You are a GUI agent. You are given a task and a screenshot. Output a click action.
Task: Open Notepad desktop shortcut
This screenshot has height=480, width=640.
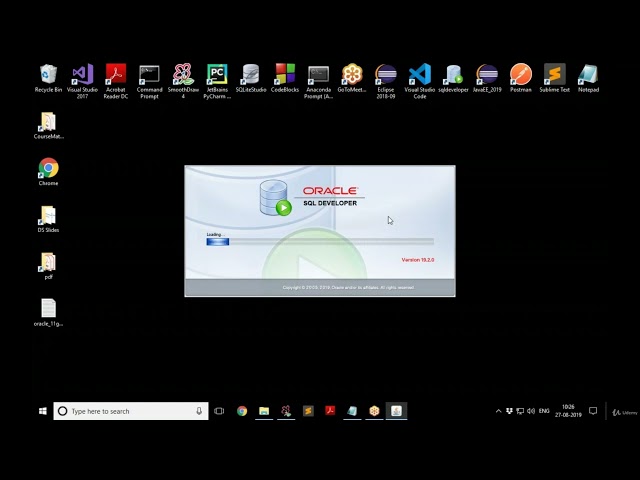pos(588,78)
